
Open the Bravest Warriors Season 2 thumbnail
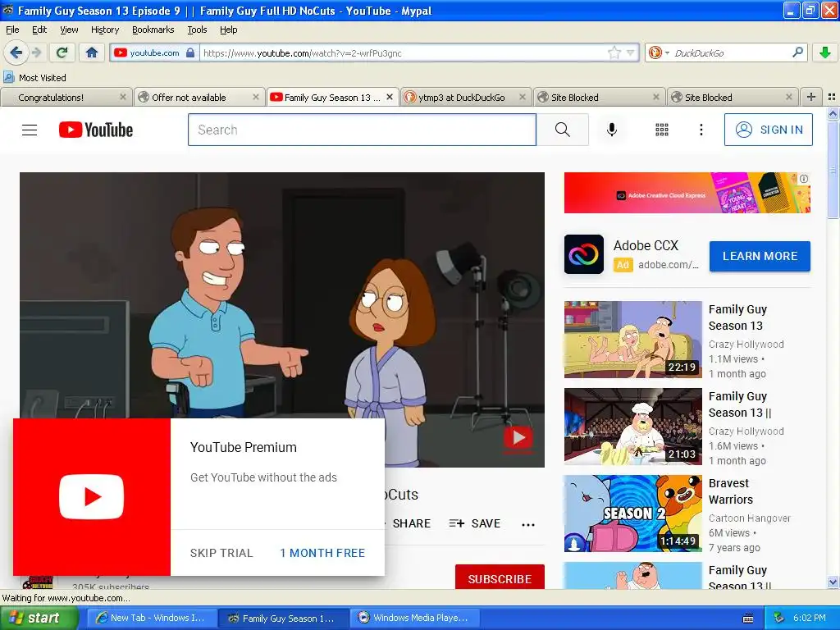pos(632,514)
